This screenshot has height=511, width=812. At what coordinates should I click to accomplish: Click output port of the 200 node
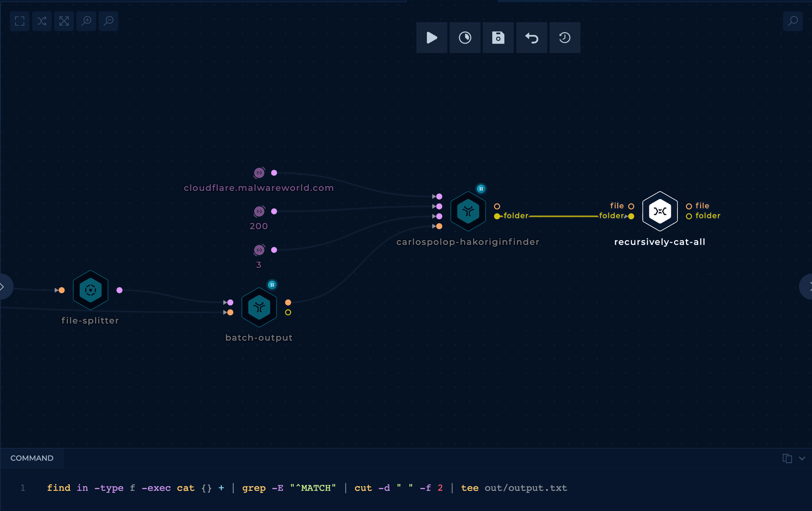(x=274, y=211)
